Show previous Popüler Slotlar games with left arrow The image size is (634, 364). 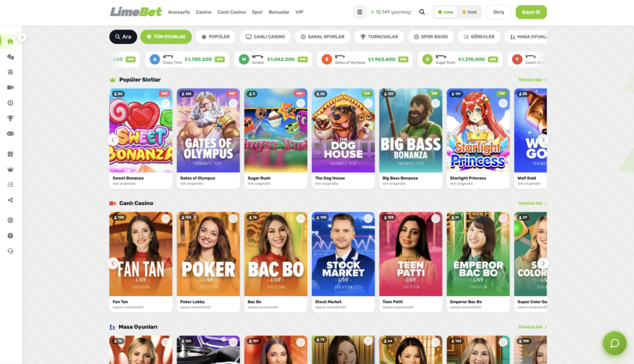click(113, 140)
